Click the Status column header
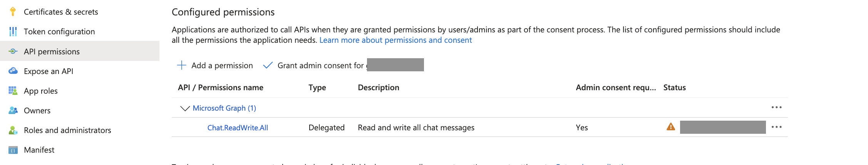The image size is (868, 165). [674, 88]
